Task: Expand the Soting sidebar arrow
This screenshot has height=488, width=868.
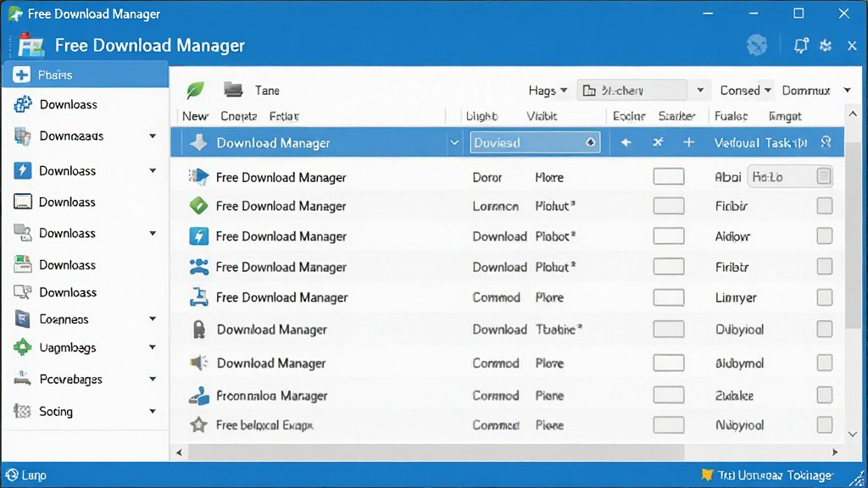Action: (x=153, y=411)
